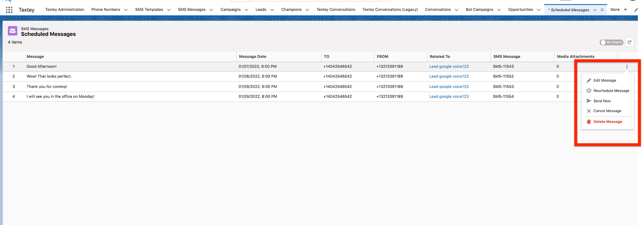Select Cancel Message in the menu
Viewport: 644px width, 225px height.
pyautogui.click(x=607, y=111)
